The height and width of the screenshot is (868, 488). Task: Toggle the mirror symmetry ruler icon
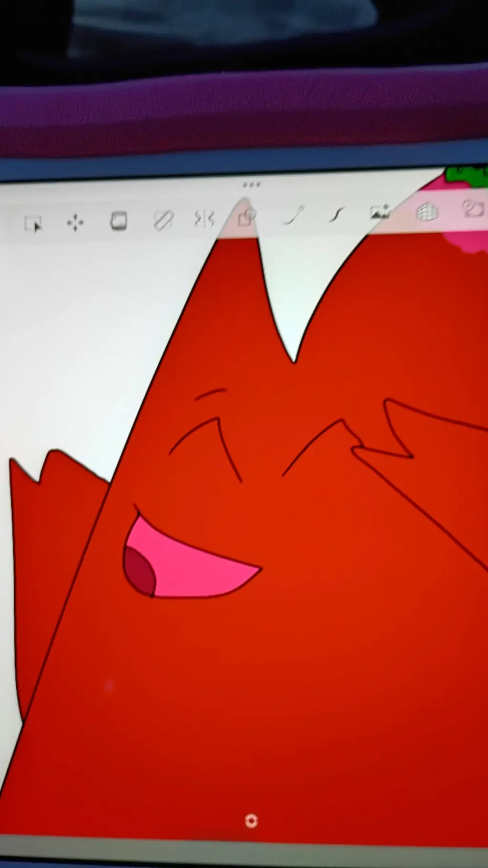click(x=204, y=219)
